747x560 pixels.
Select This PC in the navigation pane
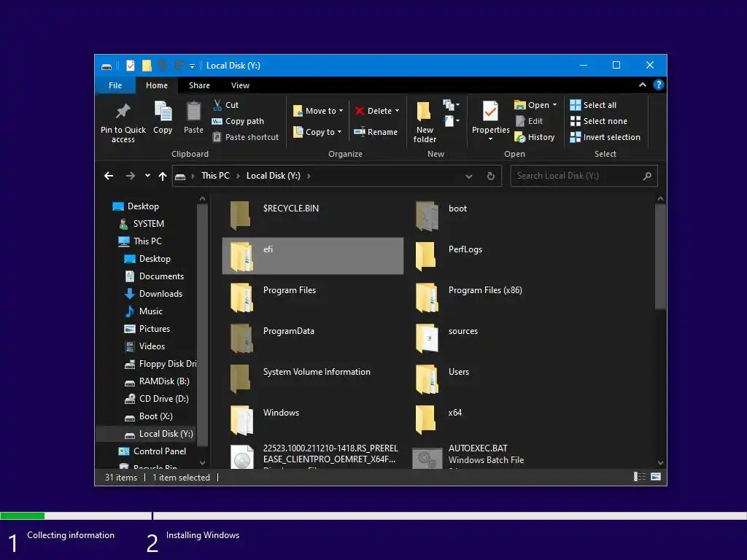[147, 241]
